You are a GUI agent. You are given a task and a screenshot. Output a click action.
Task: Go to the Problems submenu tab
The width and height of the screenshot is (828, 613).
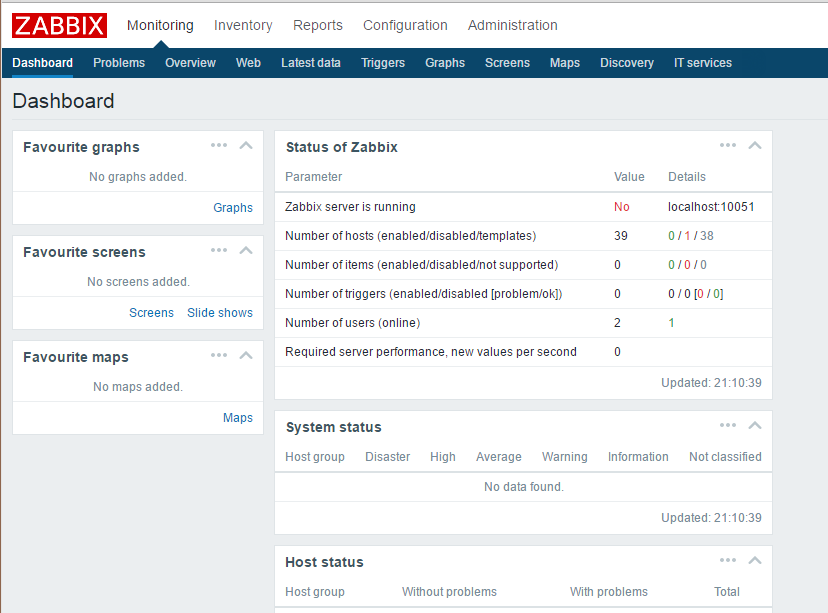(119, 63)
